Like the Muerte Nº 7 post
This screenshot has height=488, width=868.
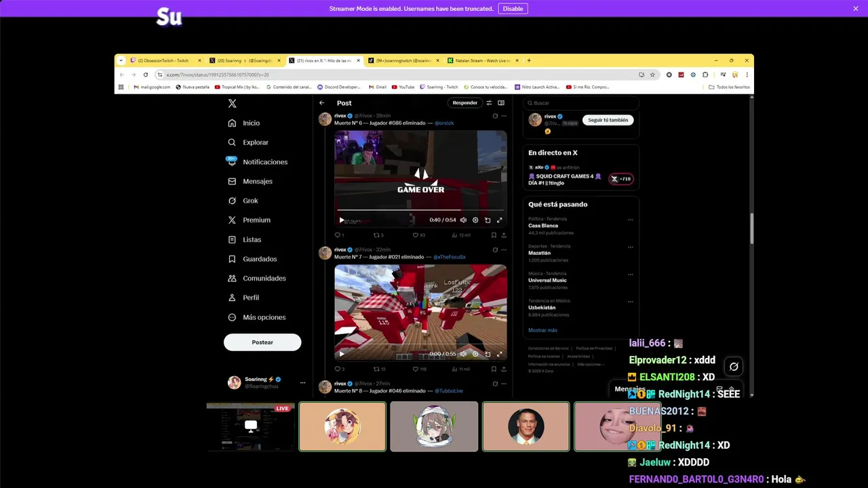coord(418,369)
